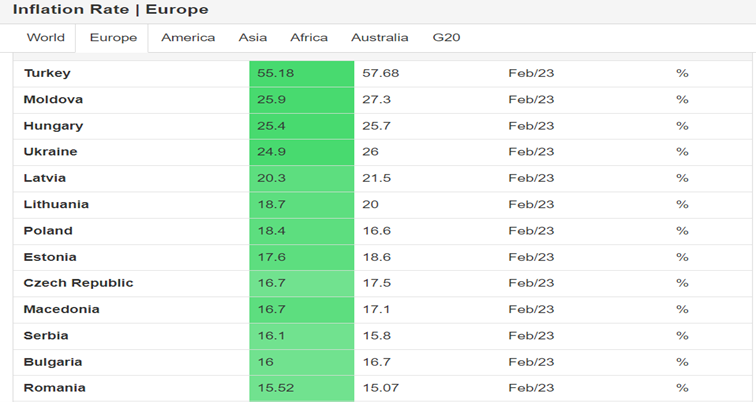Open the Poland link
The image size is (756, 402).
pyautogui.click(x=48, y=231)
